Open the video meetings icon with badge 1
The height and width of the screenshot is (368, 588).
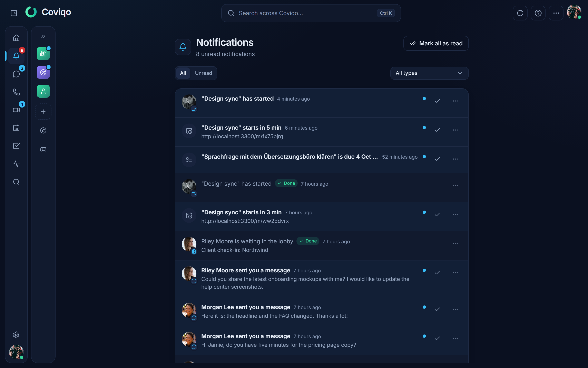tap(16, 110)
